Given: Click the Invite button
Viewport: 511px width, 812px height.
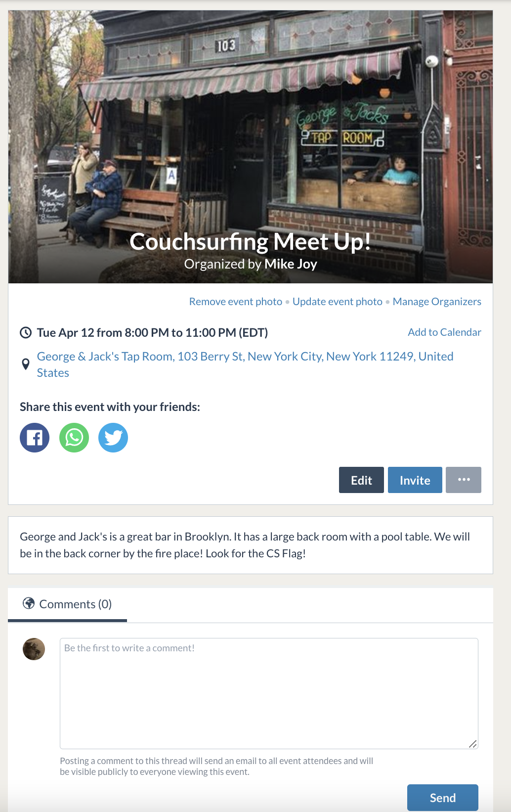Looking at the screenshot, I should click(415, 480).
